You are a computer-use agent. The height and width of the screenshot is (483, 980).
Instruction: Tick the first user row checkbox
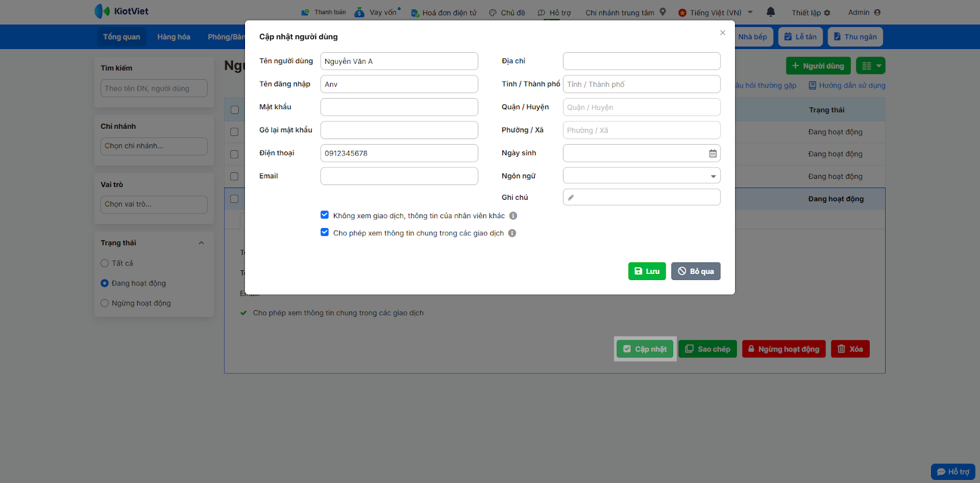coord(235,132)
